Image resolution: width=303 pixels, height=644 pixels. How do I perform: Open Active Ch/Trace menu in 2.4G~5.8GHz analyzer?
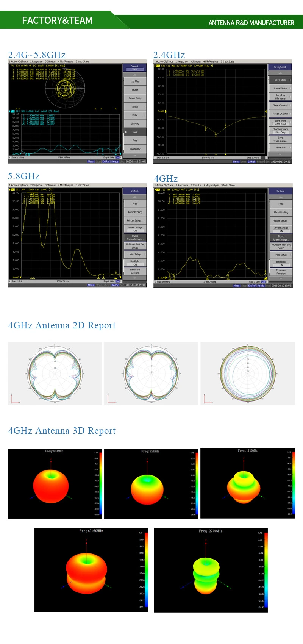(19, 61)
